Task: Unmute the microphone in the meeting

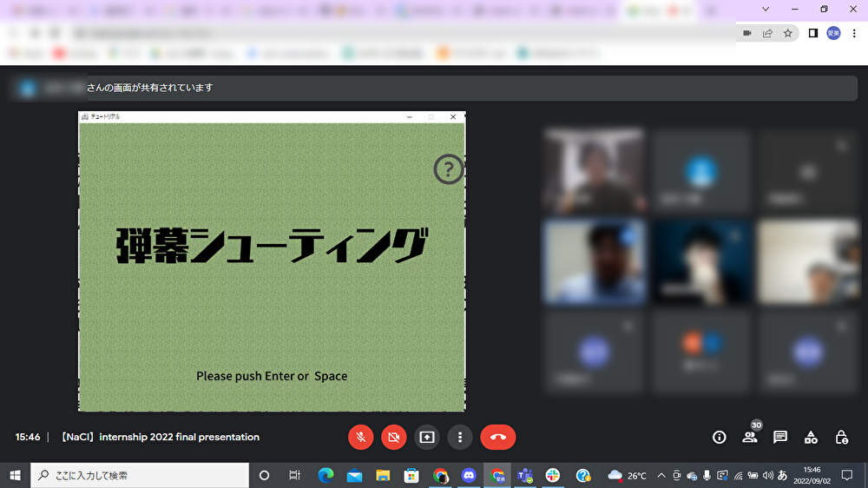Action: click(x=360, y=438)
